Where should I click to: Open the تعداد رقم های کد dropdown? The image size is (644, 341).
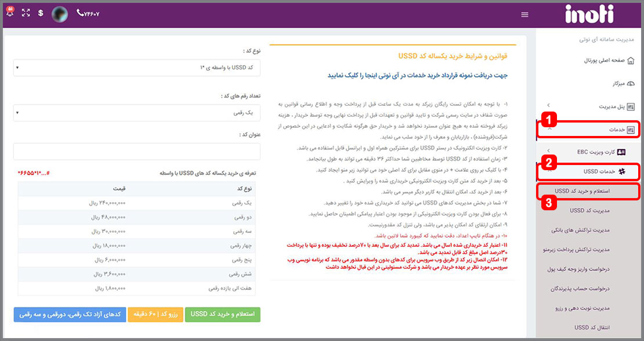click(x=136, y=113)
